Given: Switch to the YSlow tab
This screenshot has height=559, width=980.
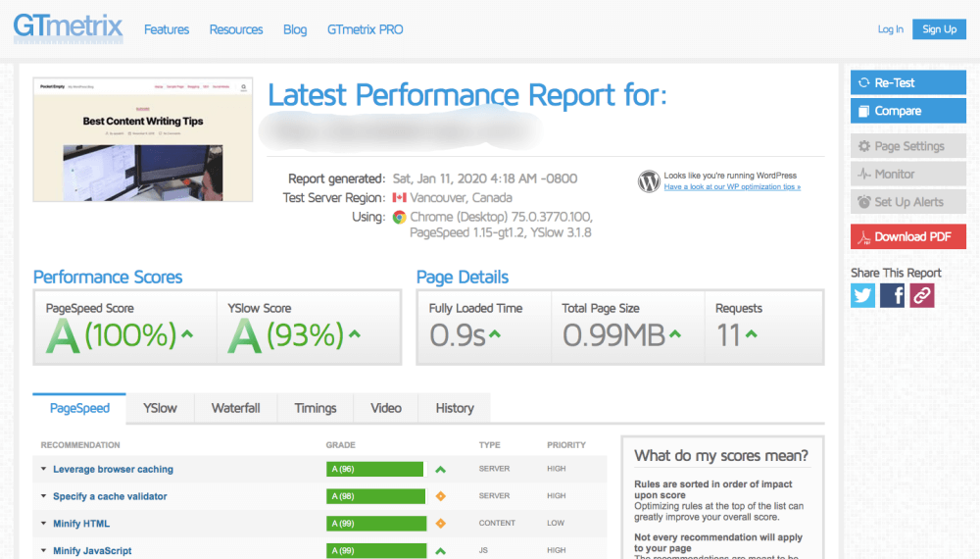Looking at the screenshot, I should click(160, 408).
